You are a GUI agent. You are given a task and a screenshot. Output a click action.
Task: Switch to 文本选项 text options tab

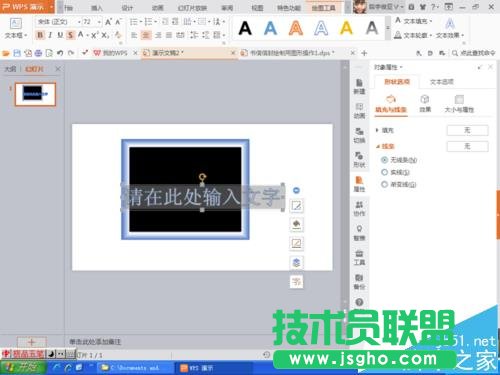coord(442,82)
